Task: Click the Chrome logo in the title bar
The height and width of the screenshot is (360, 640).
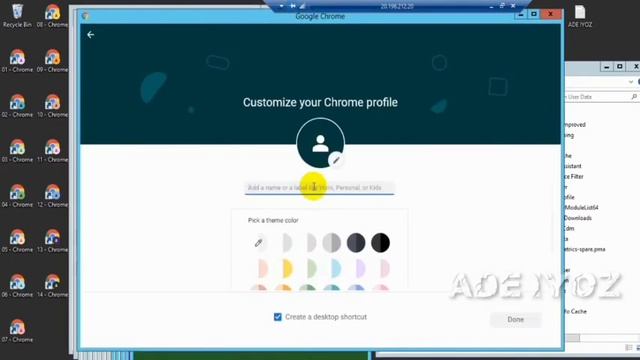Action: click(85, 16)
